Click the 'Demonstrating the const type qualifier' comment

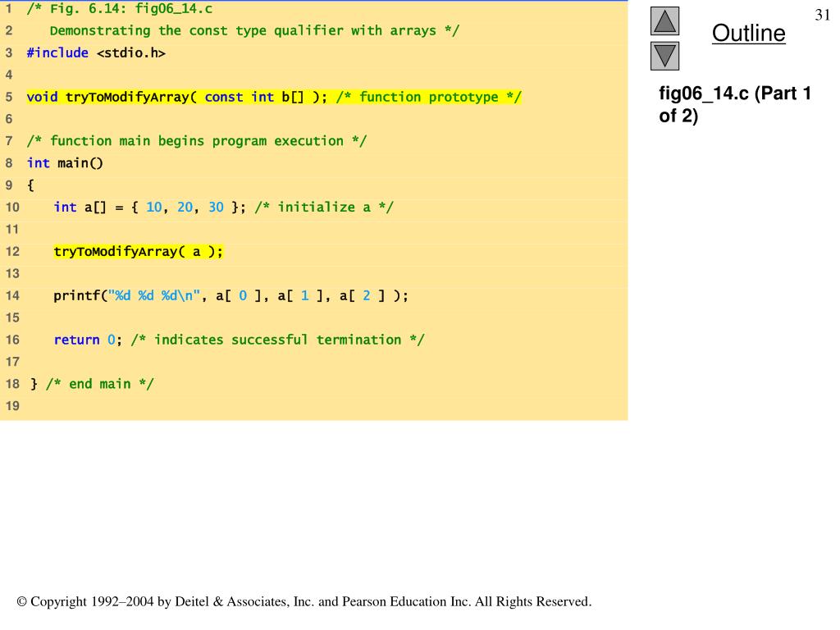pyautogui.click(x=254, y=31)
